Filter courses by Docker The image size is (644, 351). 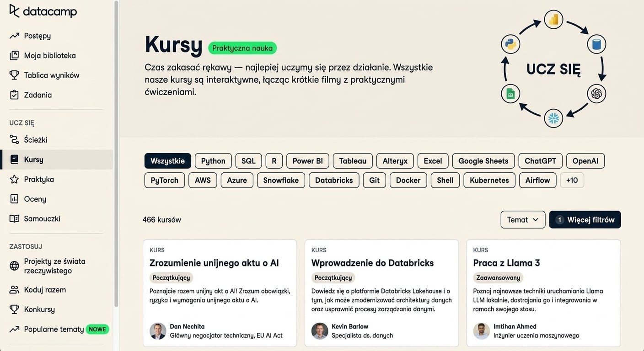click(408, 180)
